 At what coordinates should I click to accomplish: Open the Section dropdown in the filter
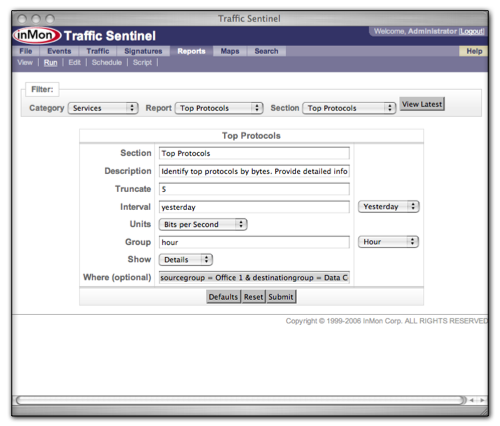click(x=349, y=108)
